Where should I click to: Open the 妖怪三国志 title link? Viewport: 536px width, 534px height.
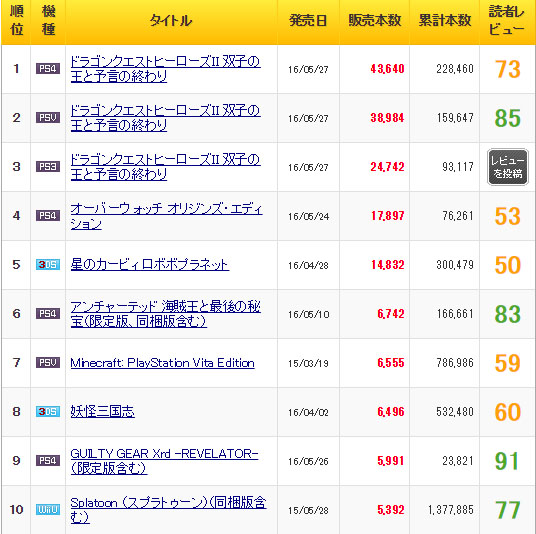click(x=103, y=412)
